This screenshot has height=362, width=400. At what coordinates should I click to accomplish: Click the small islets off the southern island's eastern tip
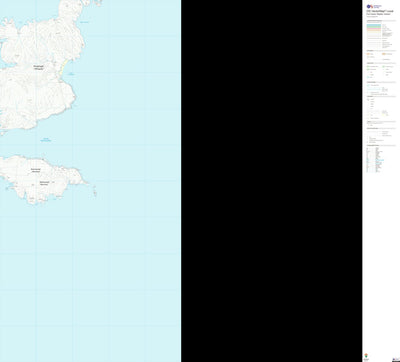tap(95, 191)
